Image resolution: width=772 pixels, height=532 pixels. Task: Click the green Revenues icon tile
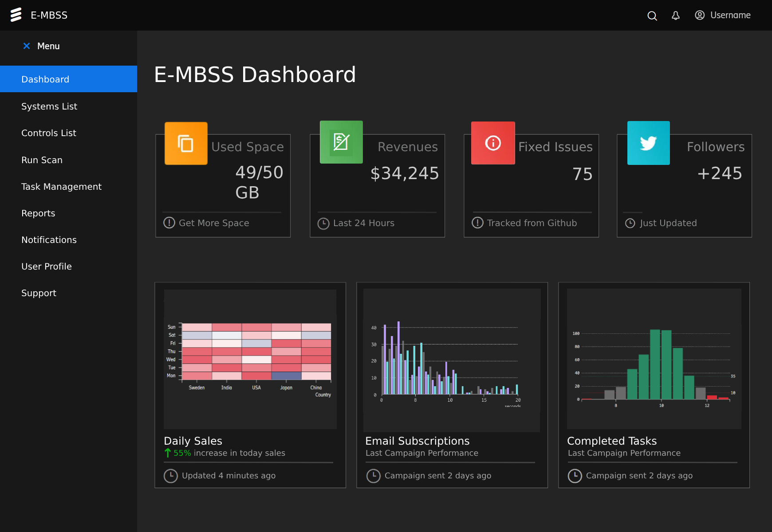(341, 142)
